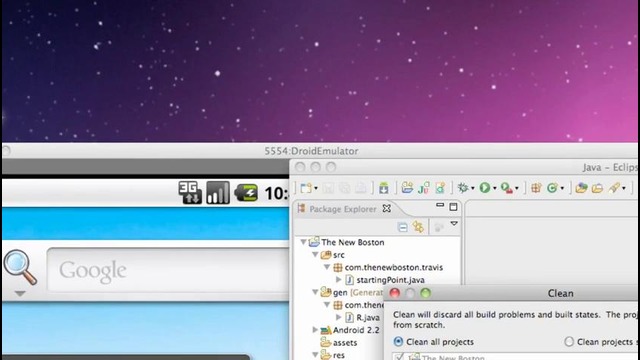Close the Clean dialog with red button
The width and height of the screenshot is (640, 360).
pyautogui.click(x=395, y=293)
